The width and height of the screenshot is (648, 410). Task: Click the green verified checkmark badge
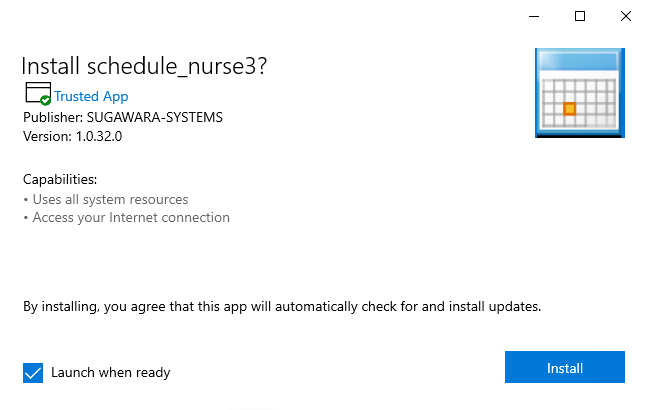[45, 100]
